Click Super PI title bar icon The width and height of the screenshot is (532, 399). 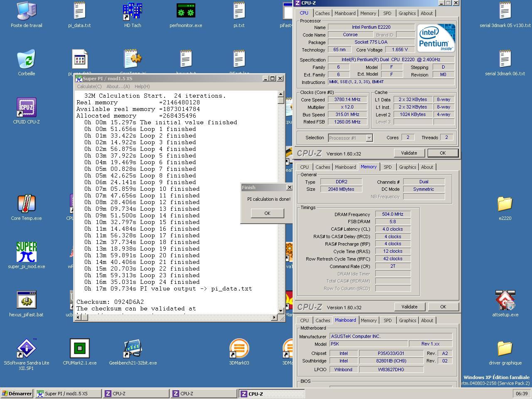coord(79,78)
